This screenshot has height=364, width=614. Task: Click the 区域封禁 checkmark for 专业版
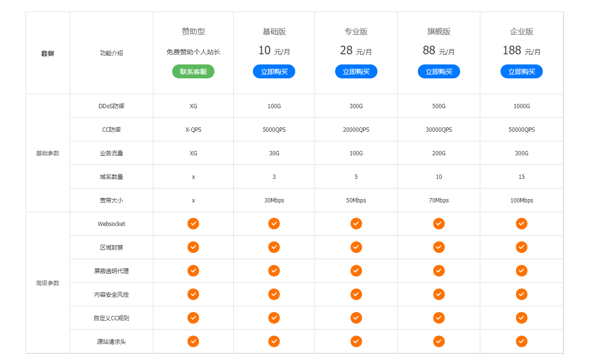356,247
